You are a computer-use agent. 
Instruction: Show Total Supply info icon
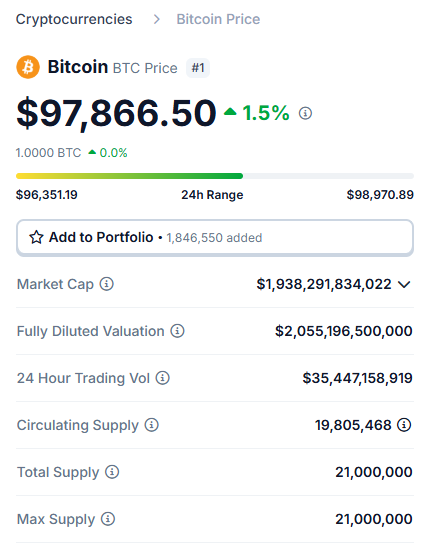coord(112,472)
